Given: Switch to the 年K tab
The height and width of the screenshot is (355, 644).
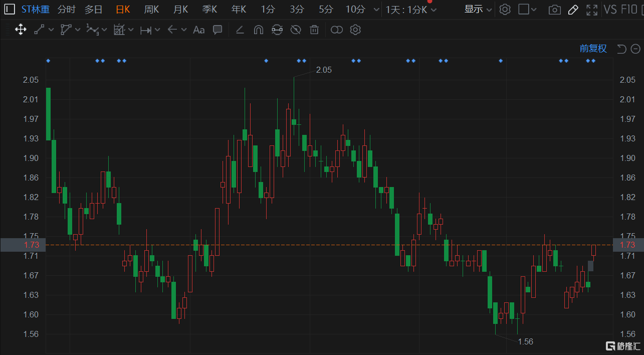Looking at the screenshot, I should point(239,9).
